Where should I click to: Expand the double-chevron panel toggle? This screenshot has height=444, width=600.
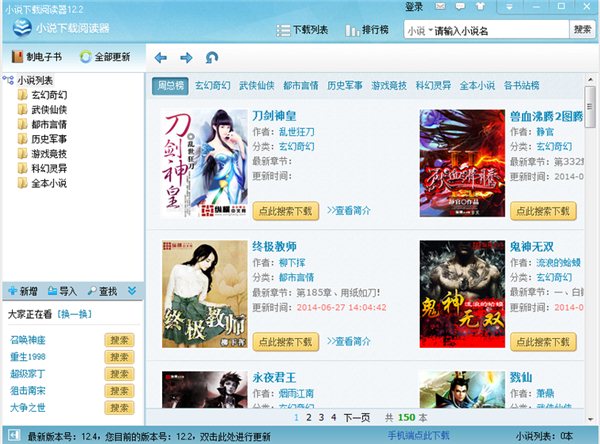click(x=132, y=291)
